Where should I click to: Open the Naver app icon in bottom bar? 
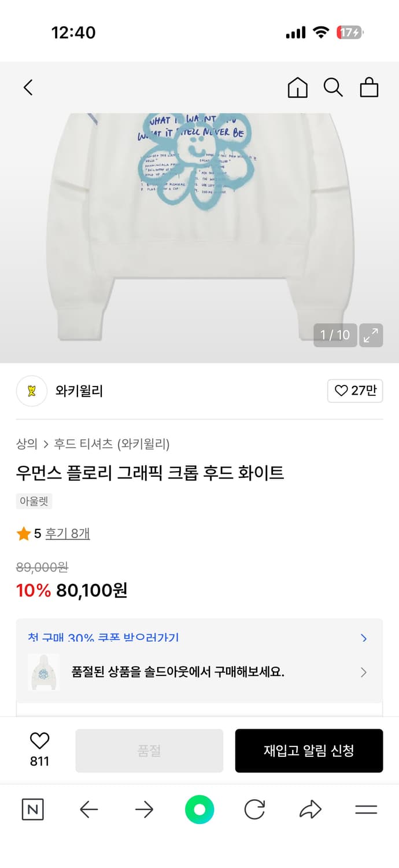pos(33,810)
